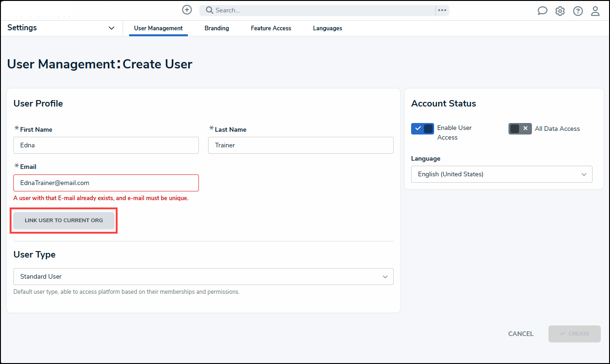Viewport: 610px width, 364px height.
Task: Click the search magnifier icon
Action: click(x=208, y=10)
